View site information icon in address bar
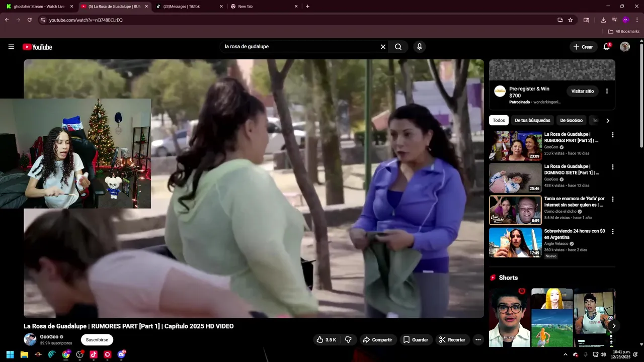The width and height of the screenshot is (644, 362). (43, 20)
